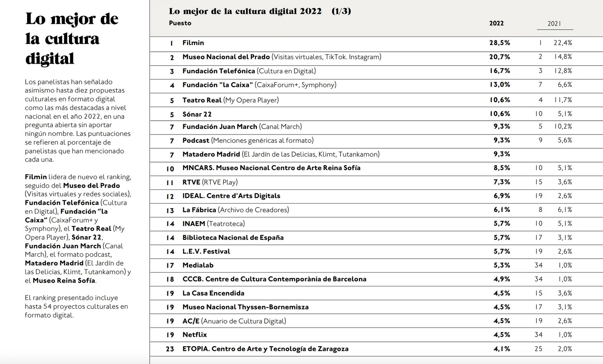The width and height of the screenshot is (603, 364).
Task: Click the '20,7%' value
Action: click(x=500, y=57)
